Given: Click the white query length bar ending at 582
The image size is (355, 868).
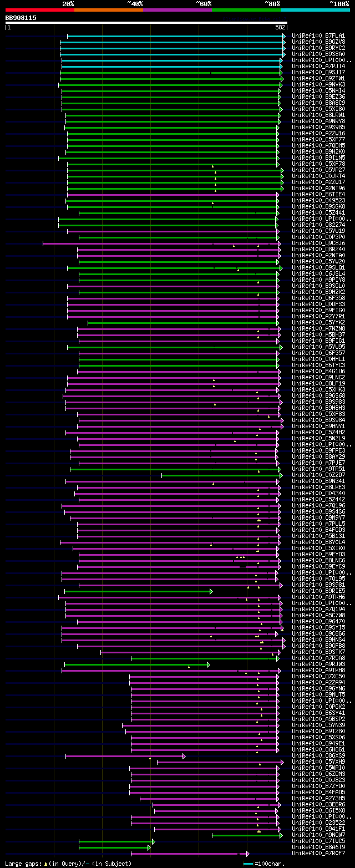Looking at the screenshot, I should pos(146,23).
